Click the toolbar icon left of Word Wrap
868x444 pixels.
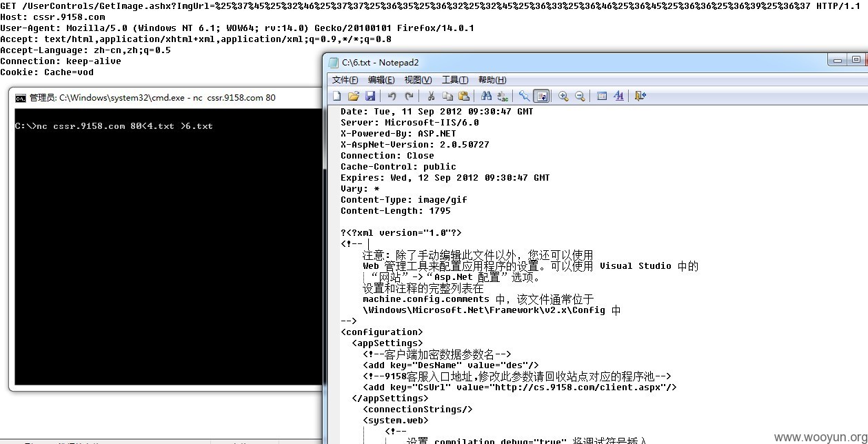[525, 96]
